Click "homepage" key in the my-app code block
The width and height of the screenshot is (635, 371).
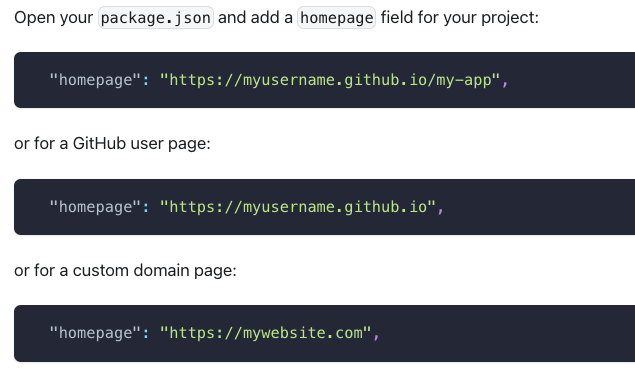[x=95, y=80]
